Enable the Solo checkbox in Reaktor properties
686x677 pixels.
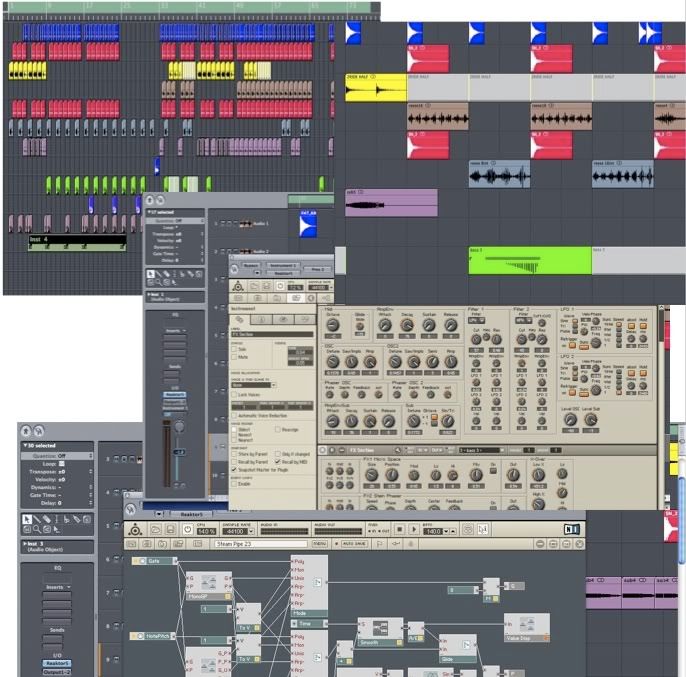point(234,349)
